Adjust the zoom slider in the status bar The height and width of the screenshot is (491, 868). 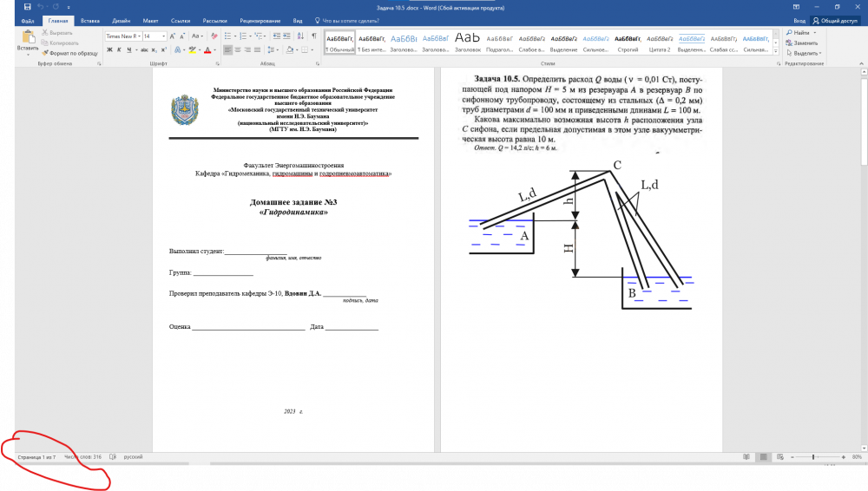tap(815, 456)
